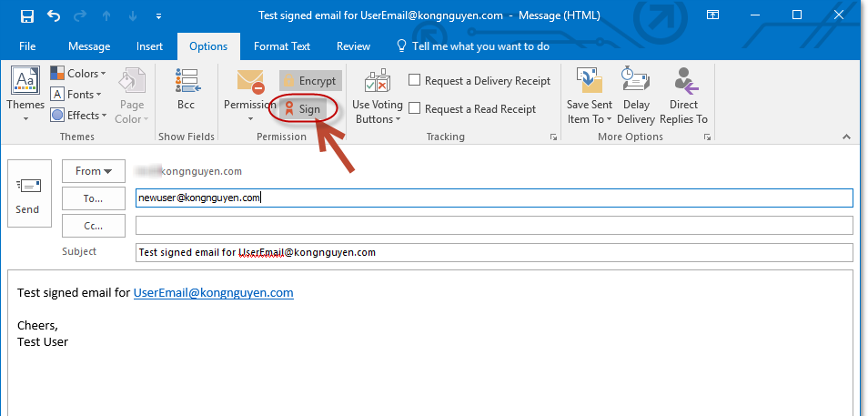This screenshot has width=868, height=416.
Task: Click the Direct Replies To button
Action: coord(684,96)
